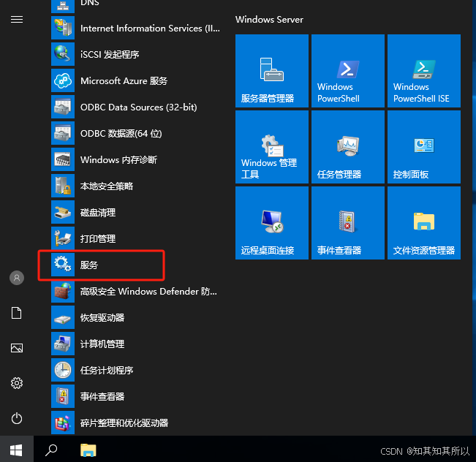This screenshot has height=462, width=476.
Task: Open 本地安全策略 icon
Action: tap(63, 186)
